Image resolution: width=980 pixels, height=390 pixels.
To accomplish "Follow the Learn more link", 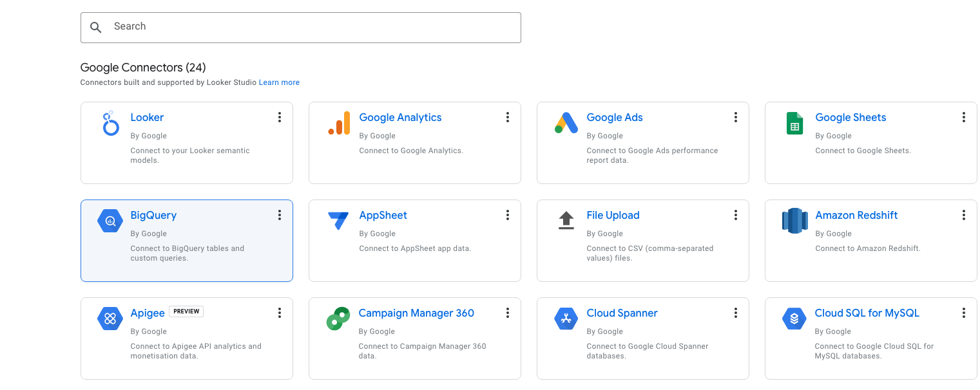I will pyautogui.click(x=279, y=82).
